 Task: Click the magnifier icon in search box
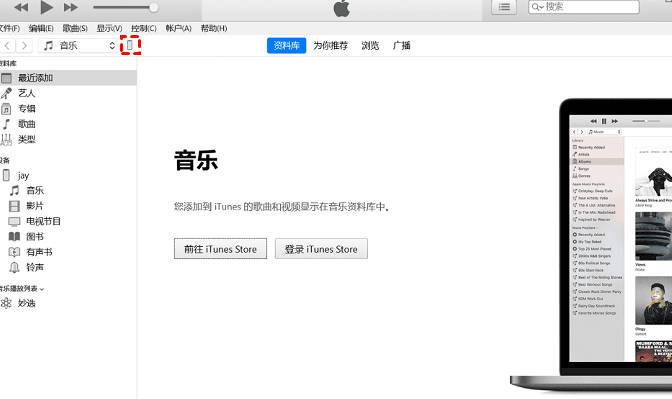[x=536, y=7]
